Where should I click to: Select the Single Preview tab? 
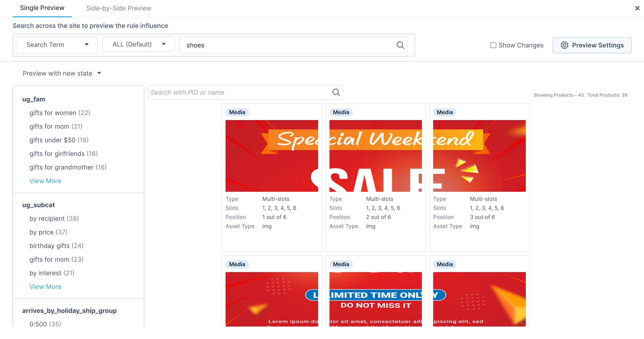[42, 8]
